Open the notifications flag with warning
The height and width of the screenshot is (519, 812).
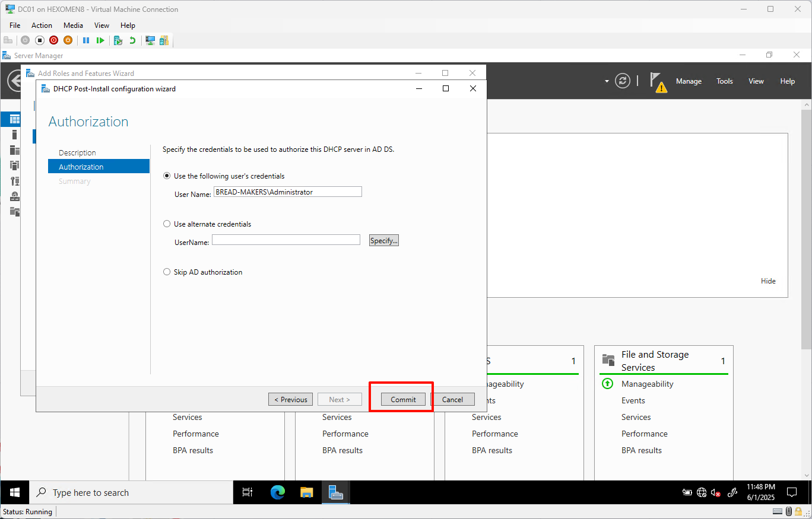tap(658, 82)
